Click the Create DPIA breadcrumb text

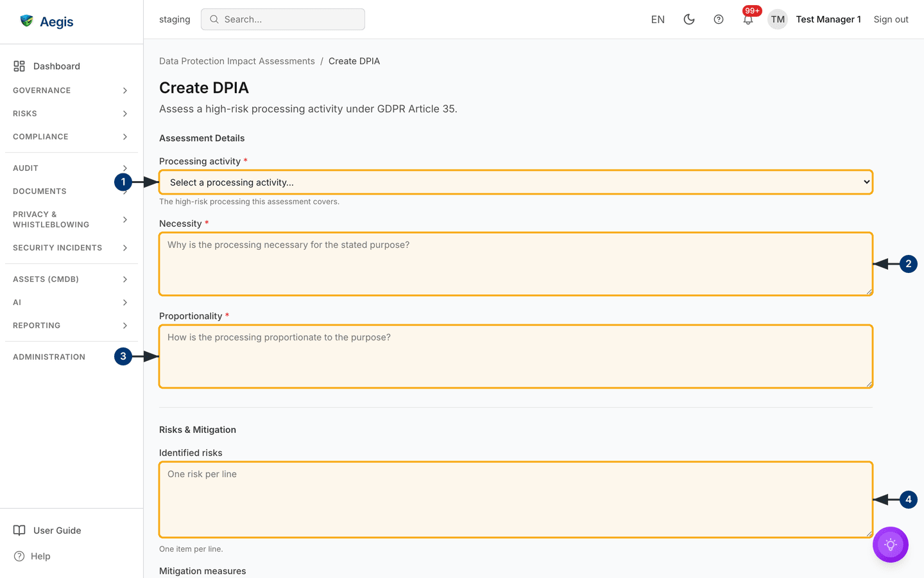[x=354, y=61]
